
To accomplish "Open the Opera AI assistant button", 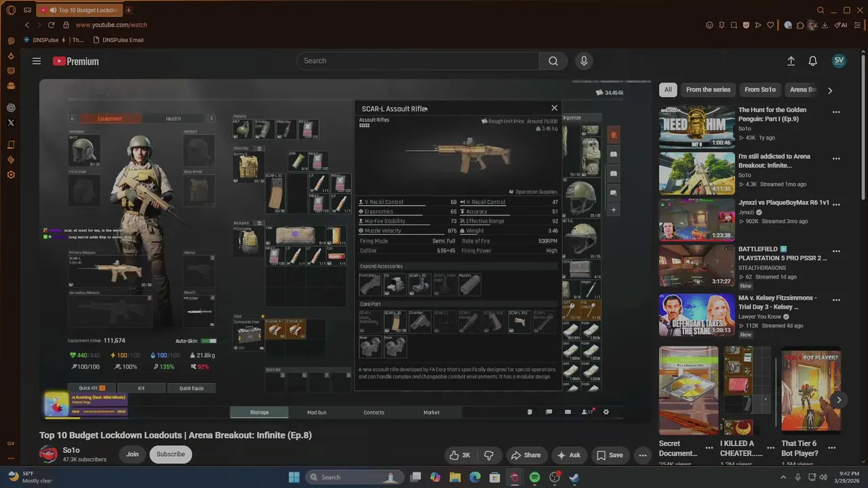I will pyautogui.click(x=842, y=25).
